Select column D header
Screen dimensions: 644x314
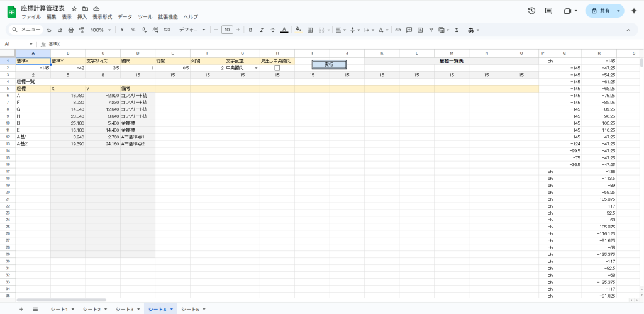138,53
